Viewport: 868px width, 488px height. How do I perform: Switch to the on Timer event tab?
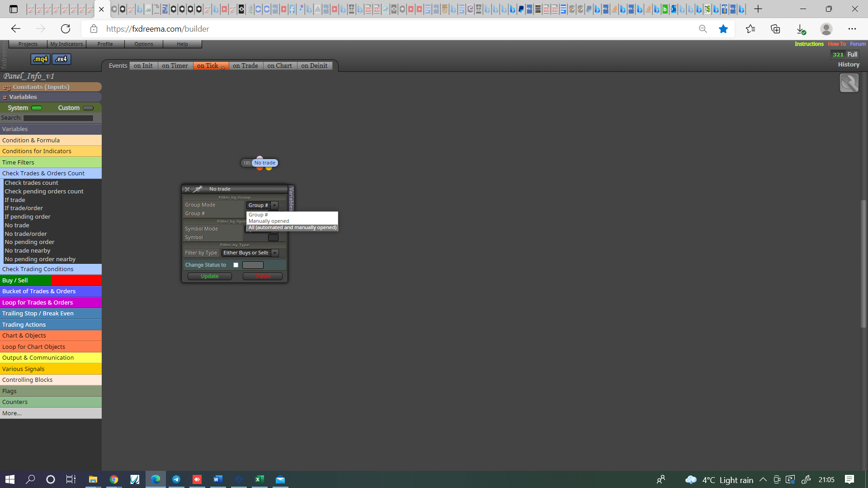tap(175, 66)
